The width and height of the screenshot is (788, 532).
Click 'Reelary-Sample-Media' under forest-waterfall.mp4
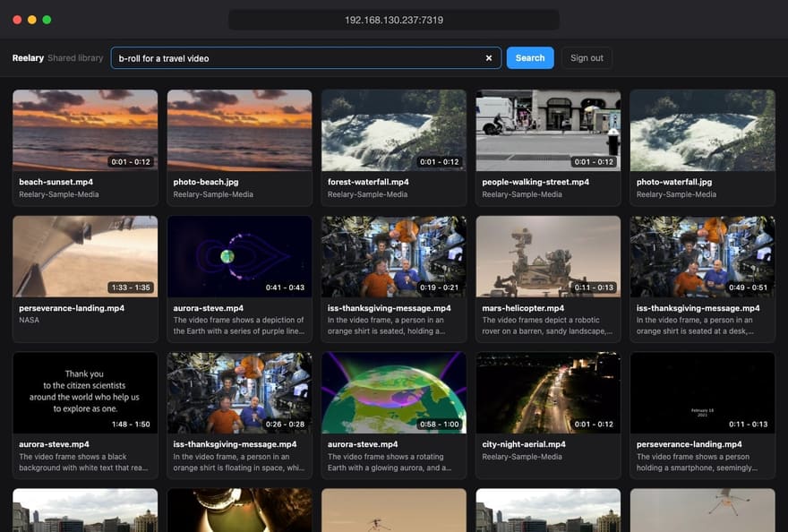[367, 194]
